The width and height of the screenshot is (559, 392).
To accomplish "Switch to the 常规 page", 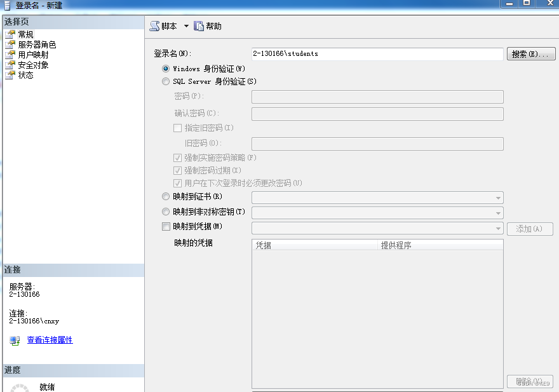I will 25,34.
